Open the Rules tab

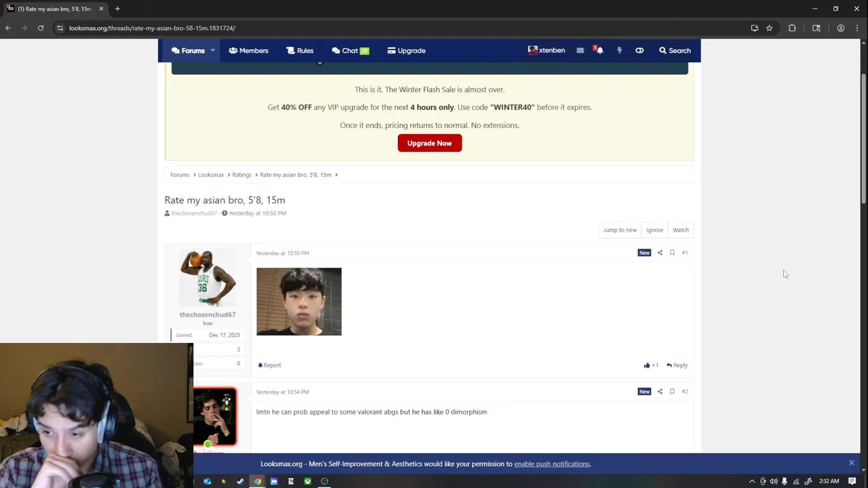point(300,50)
